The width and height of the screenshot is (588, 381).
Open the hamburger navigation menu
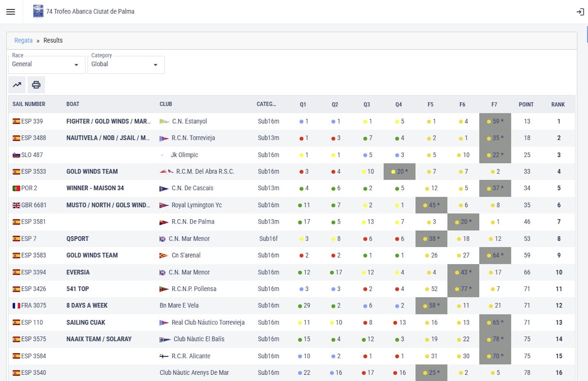[x=11, y=12]
